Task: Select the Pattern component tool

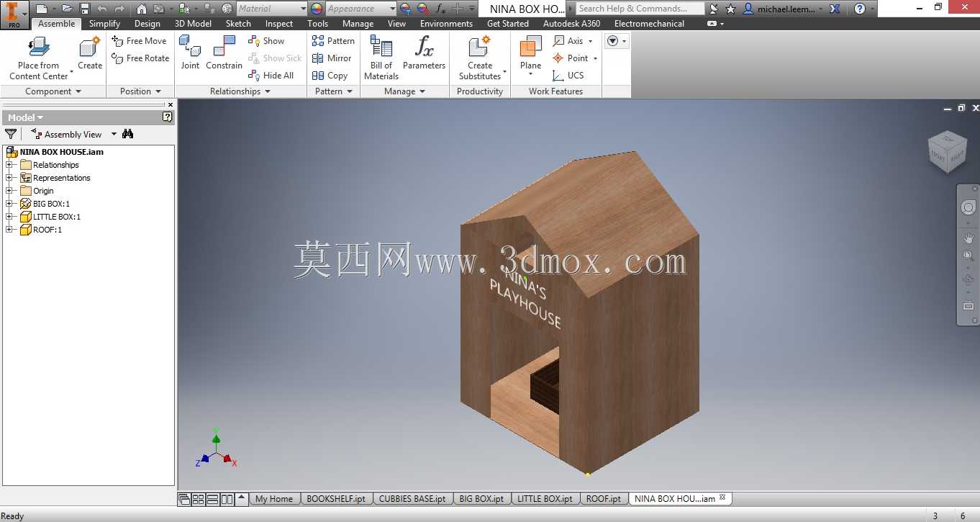Action: pyautogui.click(x=333, y=41)
